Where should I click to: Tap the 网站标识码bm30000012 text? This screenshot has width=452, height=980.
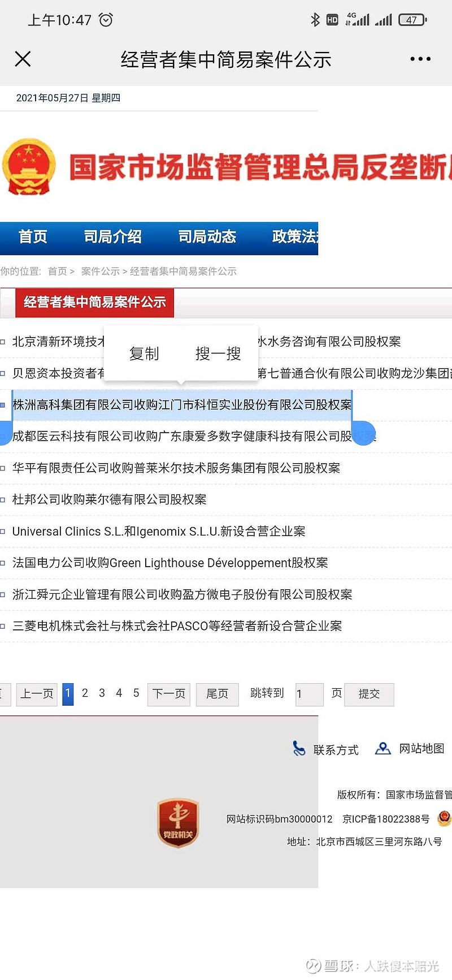(279, 819)
